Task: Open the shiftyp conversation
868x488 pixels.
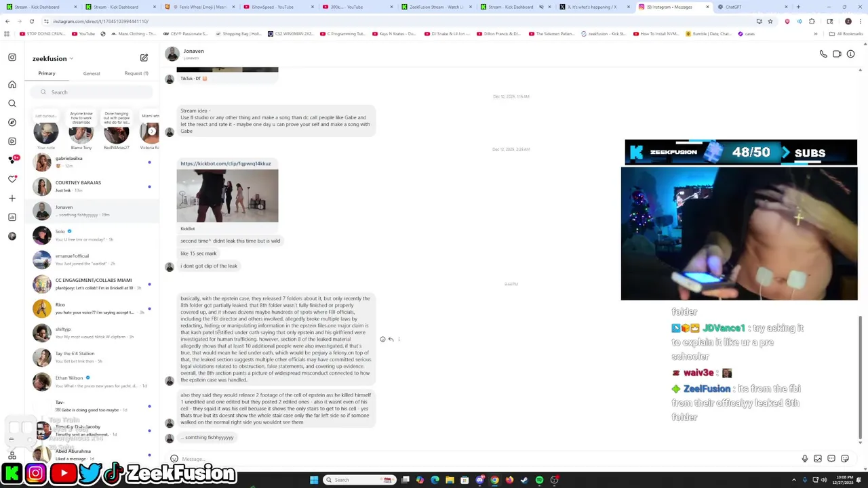Action: 92,333
